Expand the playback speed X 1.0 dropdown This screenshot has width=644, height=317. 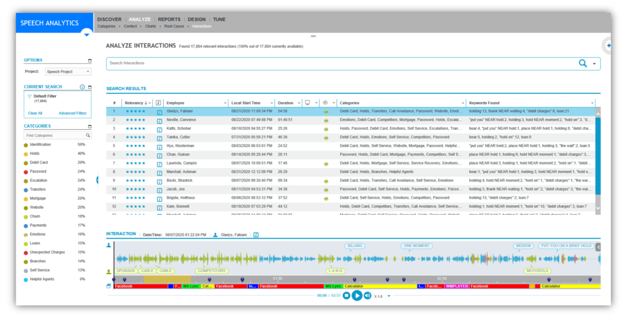[389, 296]
